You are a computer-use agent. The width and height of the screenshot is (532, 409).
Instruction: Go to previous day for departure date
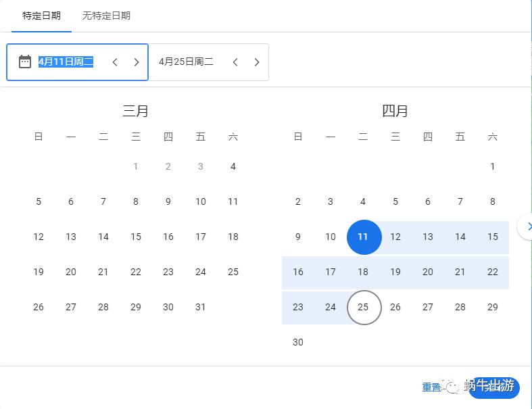pos(115,62)
